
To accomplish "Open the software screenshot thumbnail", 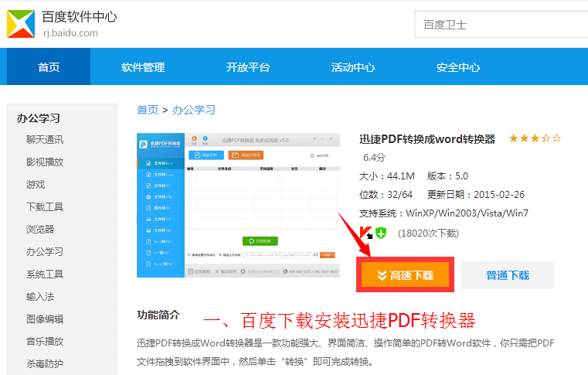I will tap(239, 206).
